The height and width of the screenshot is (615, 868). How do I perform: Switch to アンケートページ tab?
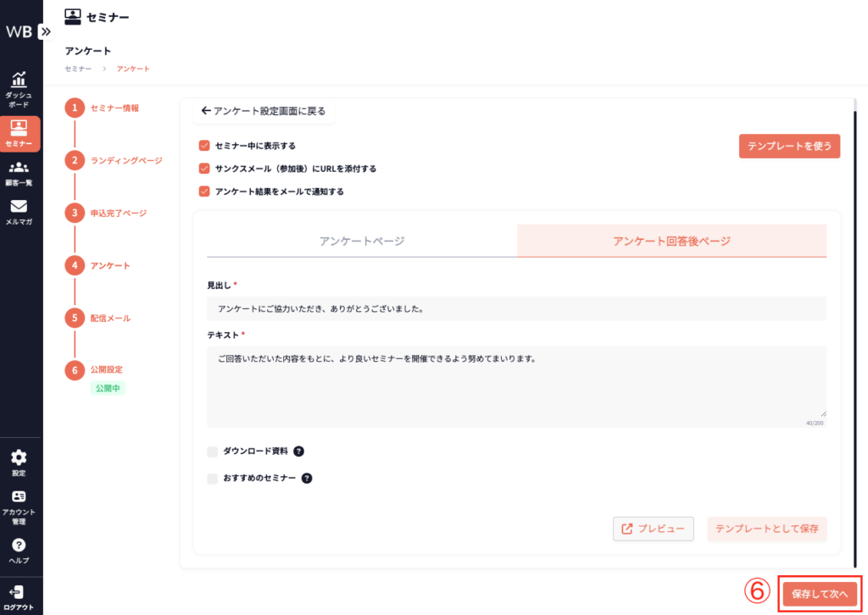pos(362,241)
